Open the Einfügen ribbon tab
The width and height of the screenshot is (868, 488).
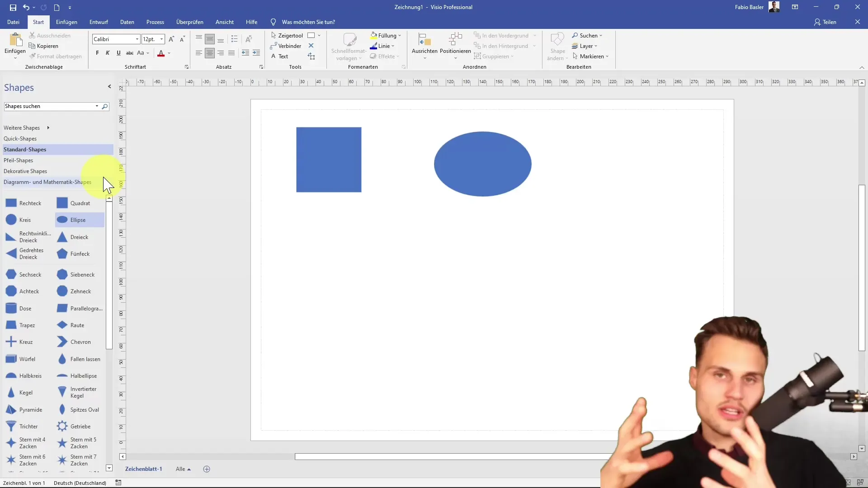click(66, 22)
